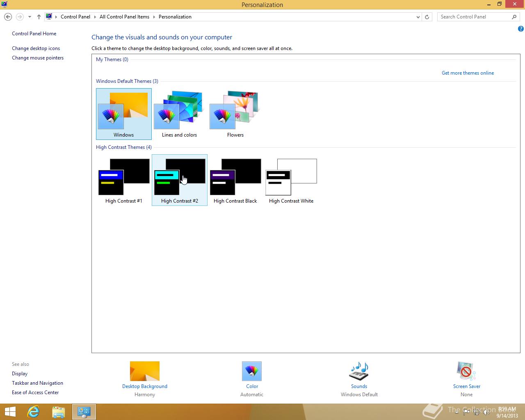Launch Internet Explorer from taskbar
Image resolution: width=525 pixels, height=420 pixels.
coord(33,412)
